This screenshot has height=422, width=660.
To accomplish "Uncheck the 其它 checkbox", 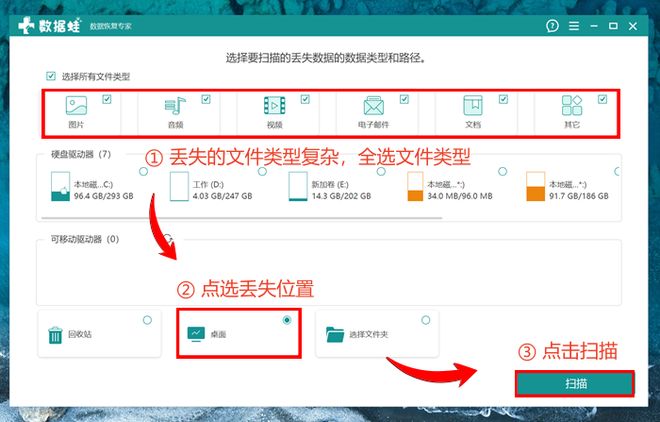I will click(x=602, y=99).
